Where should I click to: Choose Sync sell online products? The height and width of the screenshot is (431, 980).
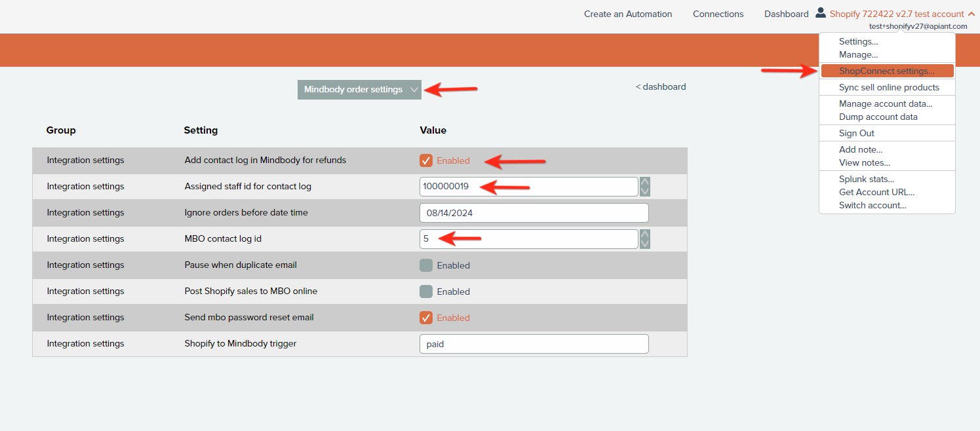pyautogui.click(x=888, y=87)
